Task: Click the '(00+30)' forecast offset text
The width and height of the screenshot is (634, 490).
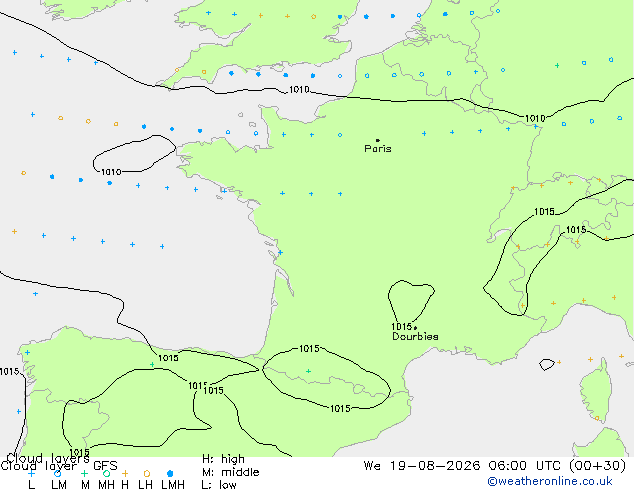Action: click(x=598, y=465)
